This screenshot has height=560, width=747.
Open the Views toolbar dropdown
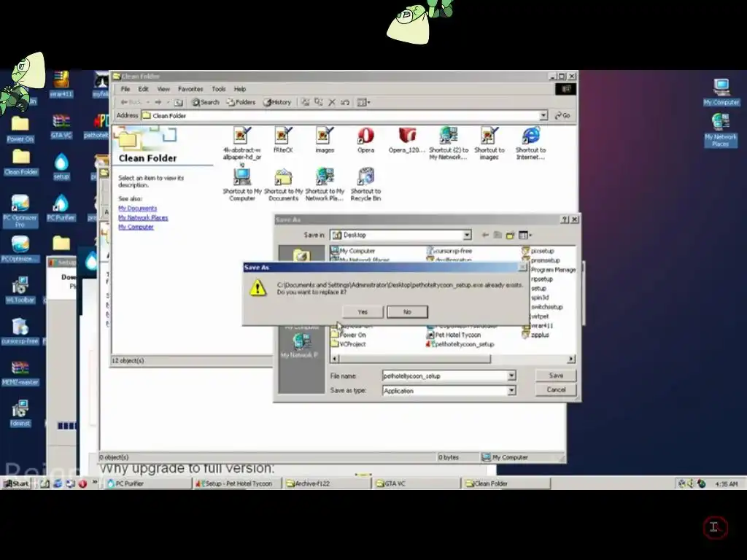[x=363, y=102]
